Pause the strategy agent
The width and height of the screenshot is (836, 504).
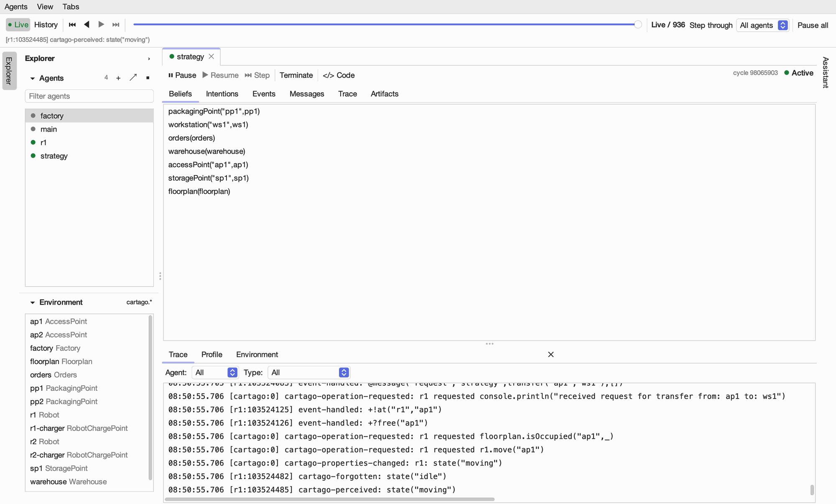coord(182,75)
